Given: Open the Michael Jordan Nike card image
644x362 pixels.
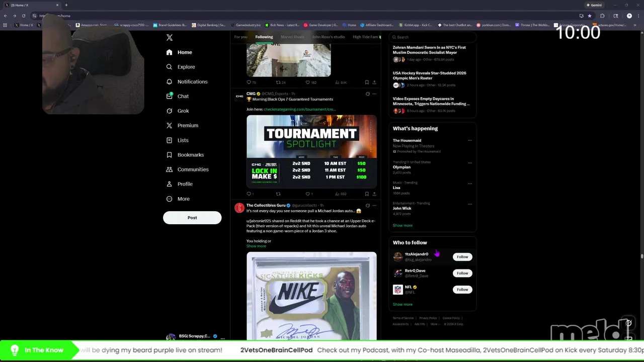Looking at the screenshot, I should click(311, 296).
